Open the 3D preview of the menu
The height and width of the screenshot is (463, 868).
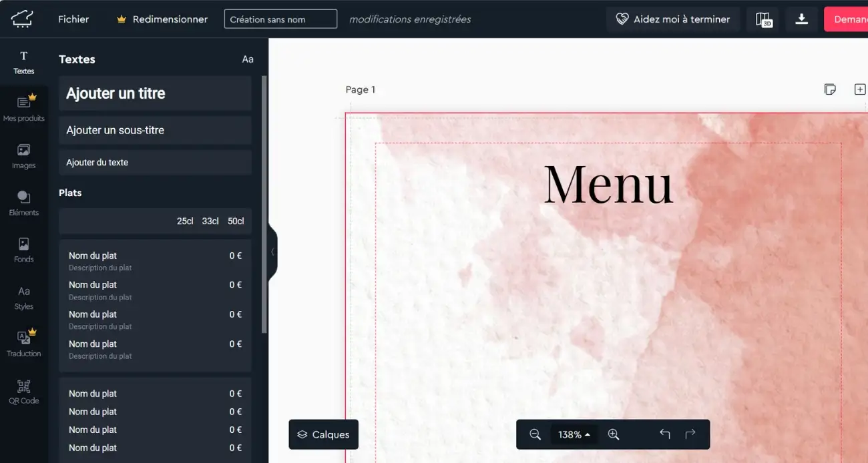[x=763, y=19]
